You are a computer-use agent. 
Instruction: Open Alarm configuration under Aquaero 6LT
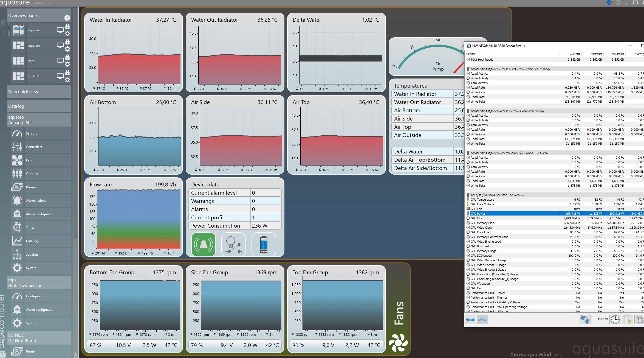click(41, 214)
